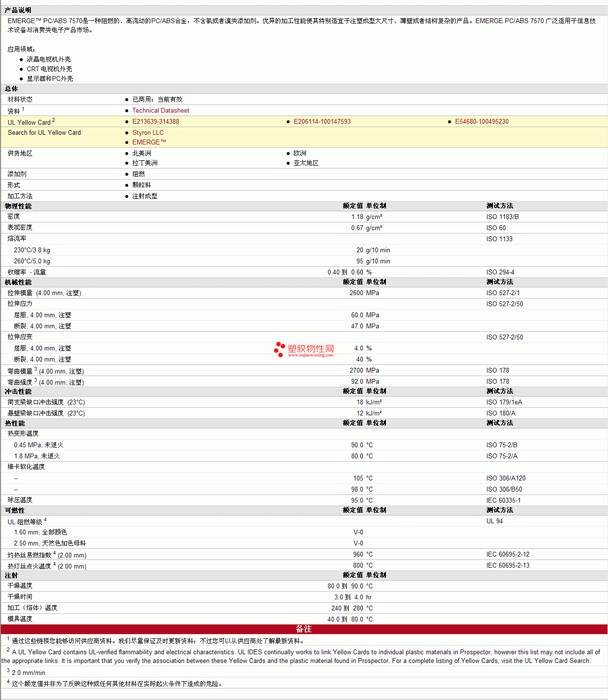Select the 显示器和PC外壳 application bullet
The image size is (608, 700).
[x=50, y=78]
